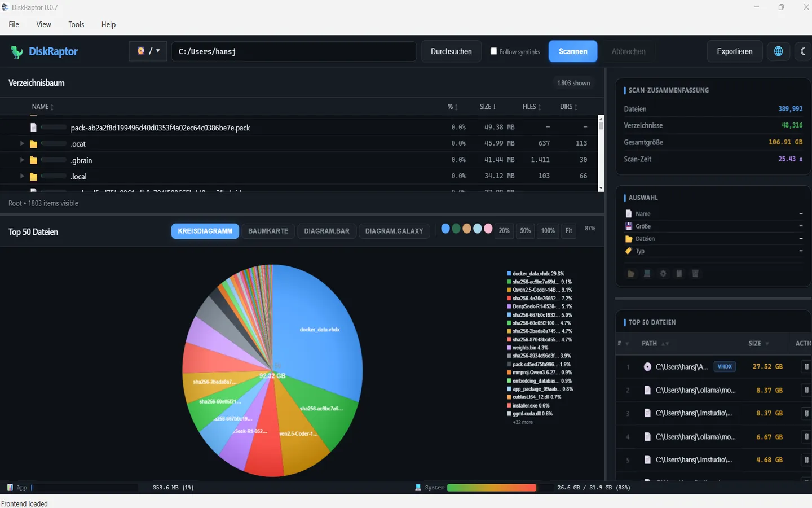Screen dimensions: 812x508
Task: Sort tree by NAME column
Action: point(43,107)
